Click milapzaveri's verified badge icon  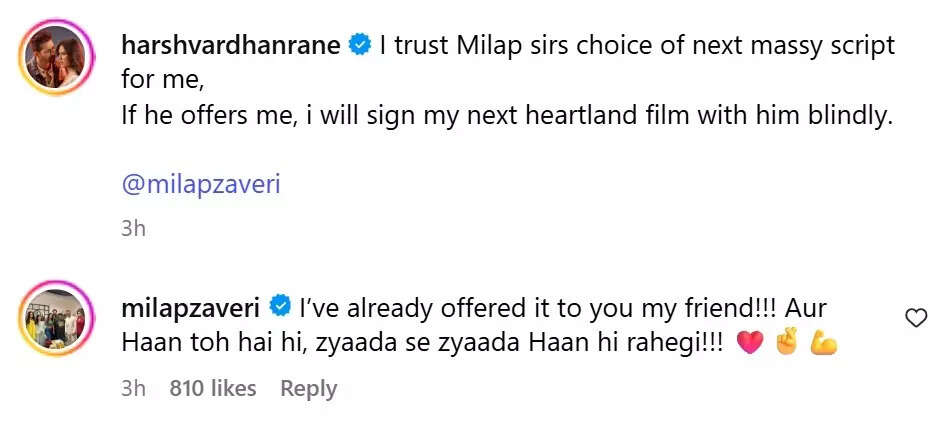tap(280, 304)
